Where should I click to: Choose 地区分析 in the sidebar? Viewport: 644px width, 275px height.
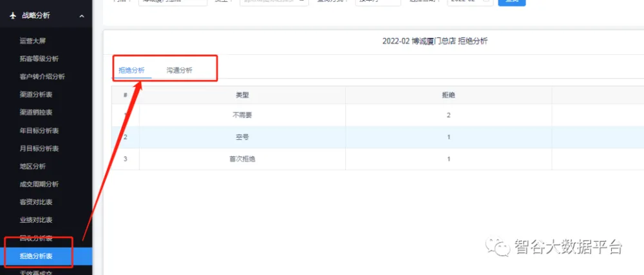click(x=32, y=166)
